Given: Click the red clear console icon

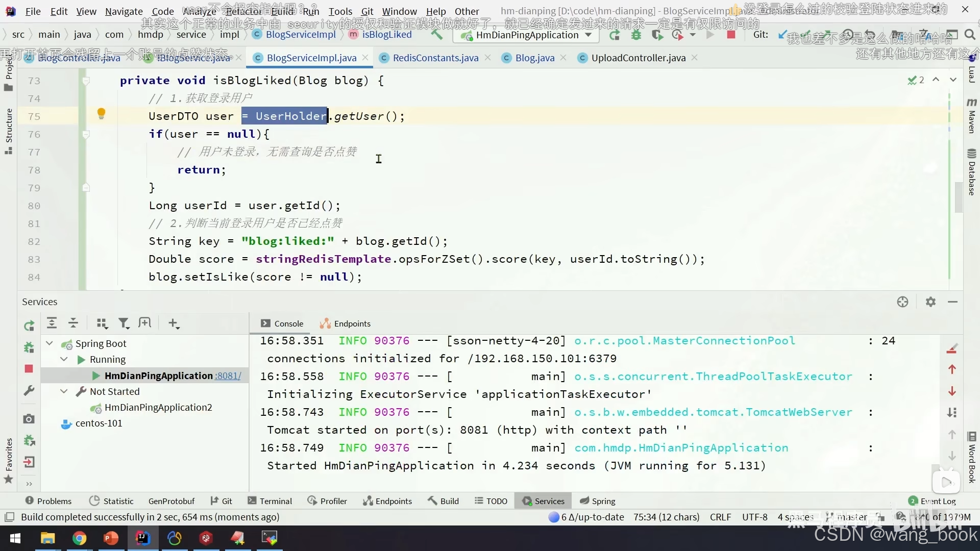Looking at the screenshot, I should pyautogui.click(x=951, y=349).
